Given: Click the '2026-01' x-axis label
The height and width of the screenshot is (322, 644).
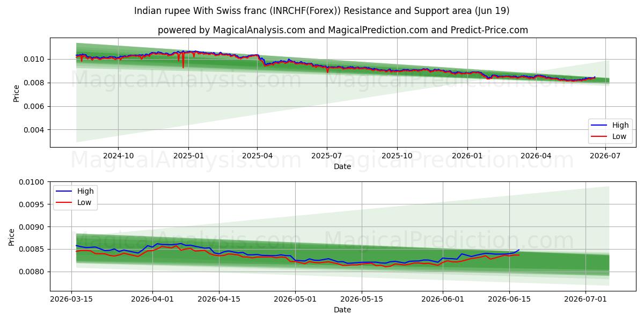Looking at the screenshot, I should pyautogui.click(x=467, y=155).
